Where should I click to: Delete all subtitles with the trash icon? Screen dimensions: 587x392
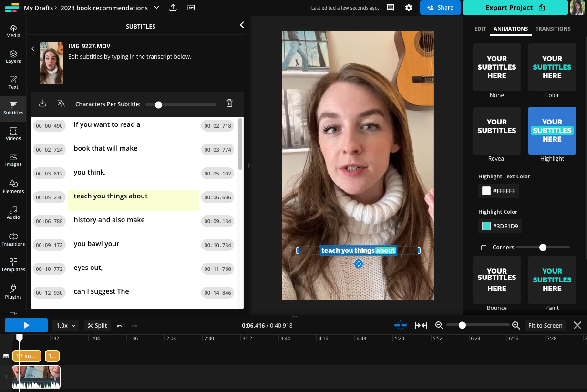[229, 103]
